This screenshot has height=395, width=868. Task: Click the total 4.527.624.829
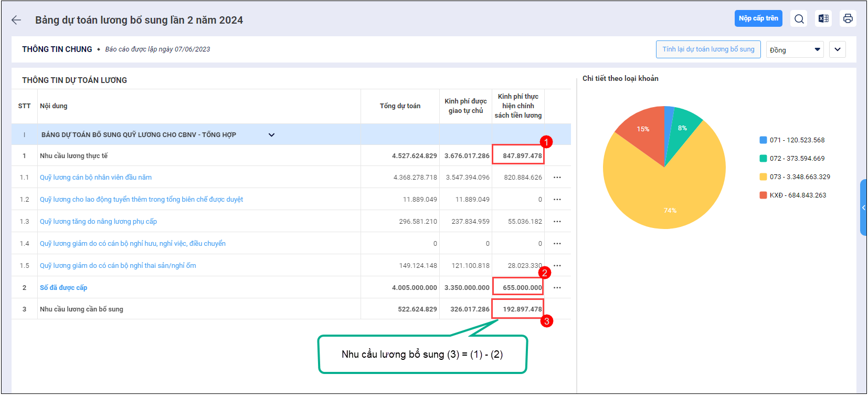414,156
